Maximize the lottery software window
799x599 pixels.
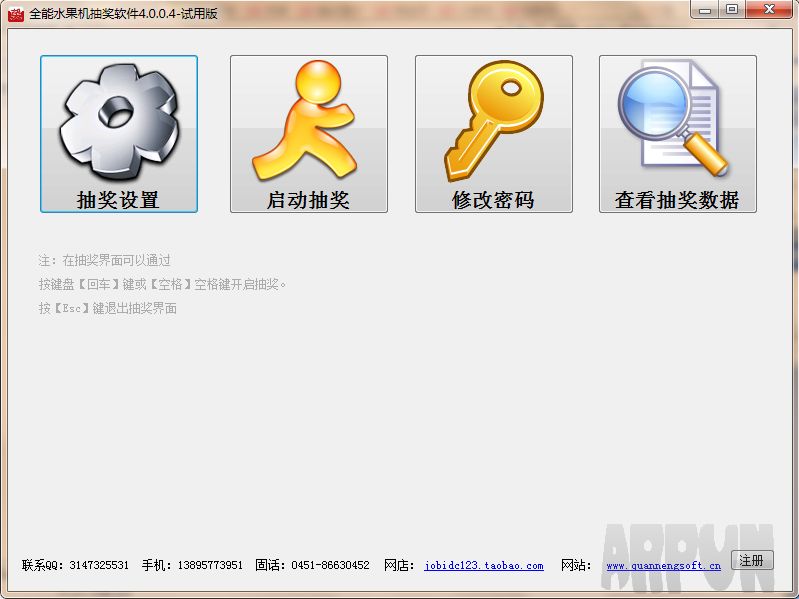732,9
